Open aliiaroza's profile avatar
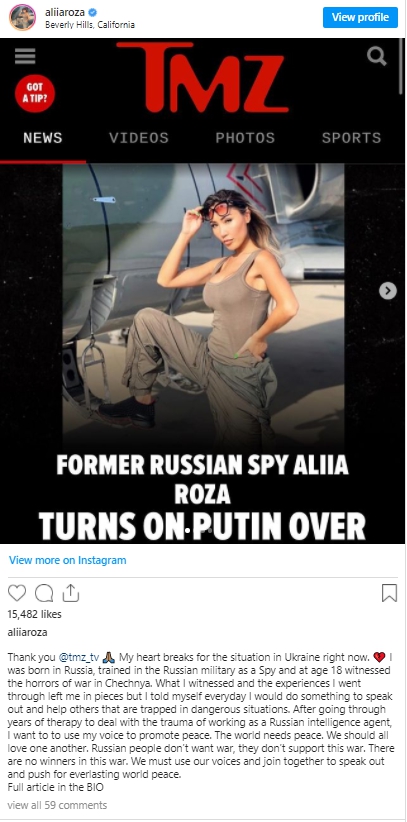 click(x=23, y=17)
